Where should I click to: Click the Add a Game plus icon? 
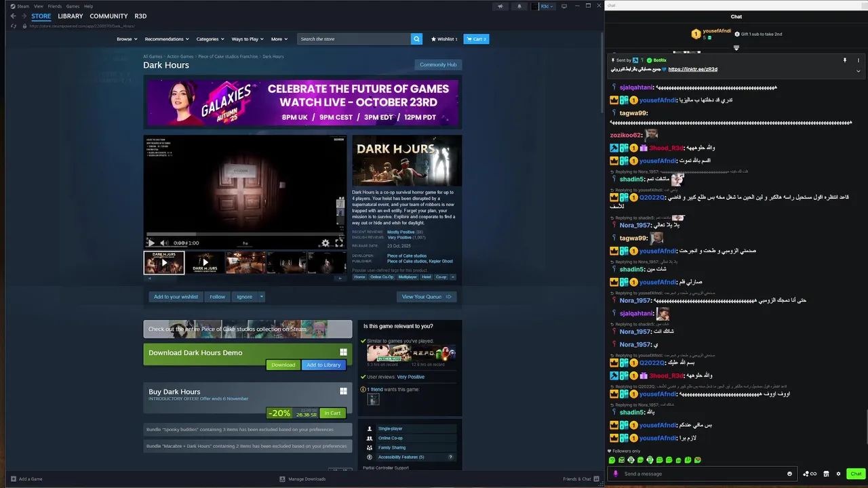click(x=13, y=479)
